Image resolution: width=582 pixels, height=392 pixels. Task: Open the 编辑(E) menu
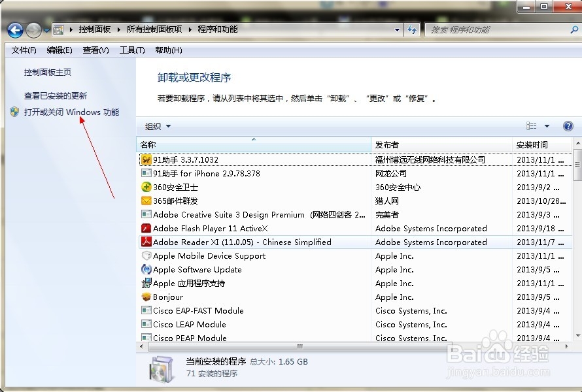coord(60,50)
